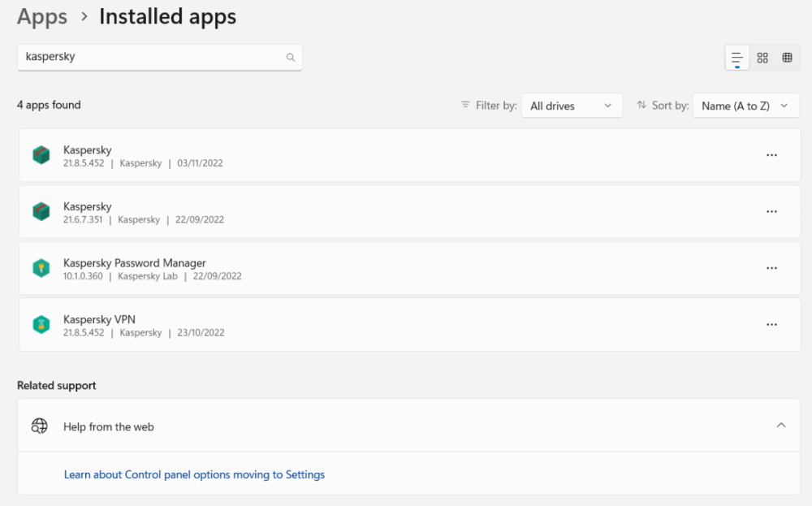Open more options for Kaspersky Password Manager
The height and width of the screenshot is (506, 812).
(x=771, y=268)
